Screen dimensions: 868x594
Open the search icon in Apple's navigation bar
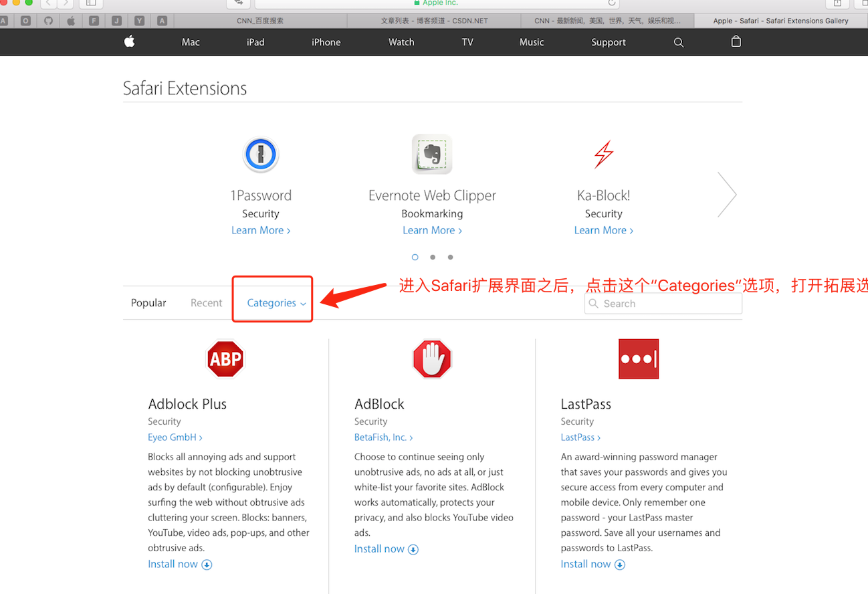click(679, 42)
